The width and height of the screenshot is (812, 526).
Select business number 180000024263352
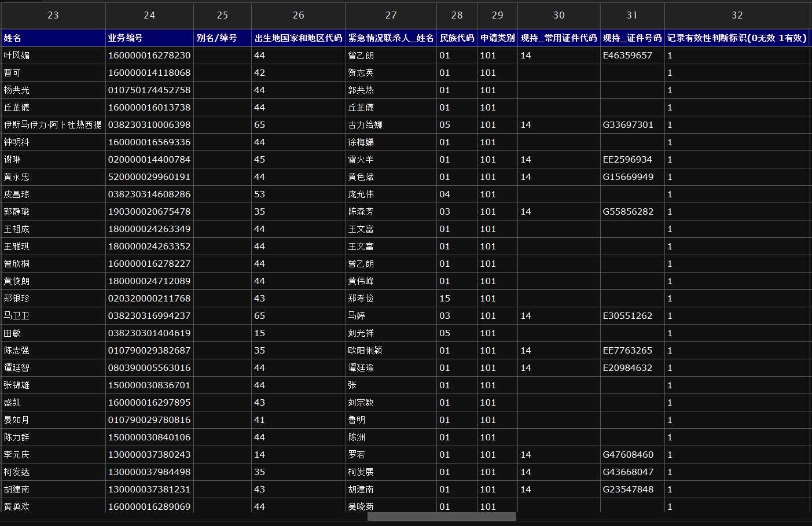[149, 247]
